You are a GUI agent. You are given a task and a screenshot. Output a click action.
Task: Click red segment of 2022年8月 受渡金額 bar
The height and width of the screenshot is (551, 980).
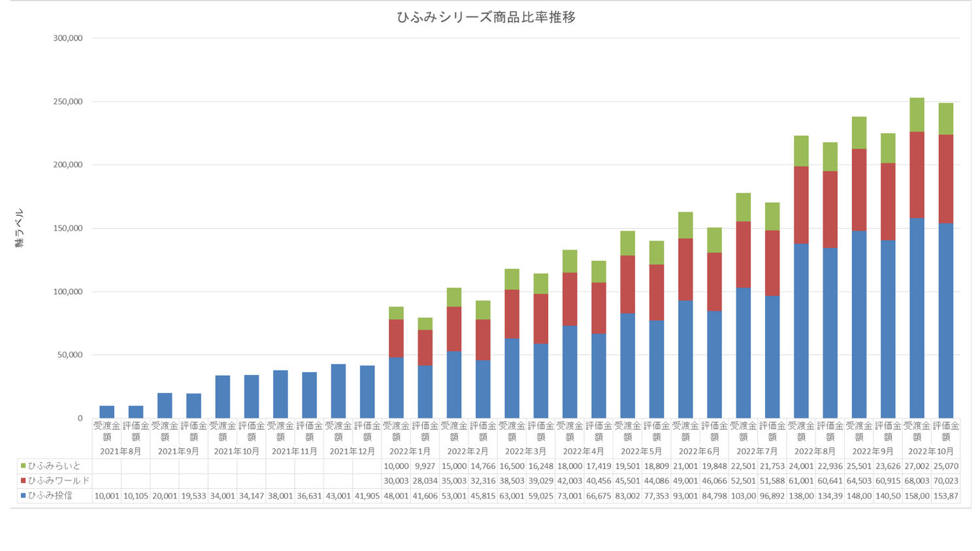click(x=801, y=205)
